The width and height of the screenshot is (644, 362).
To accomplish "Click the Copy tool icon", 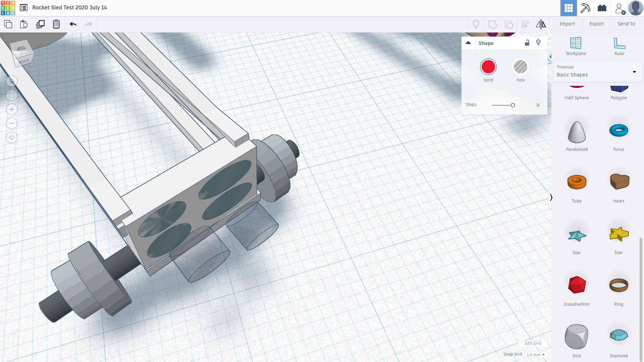I will [8, 24].
